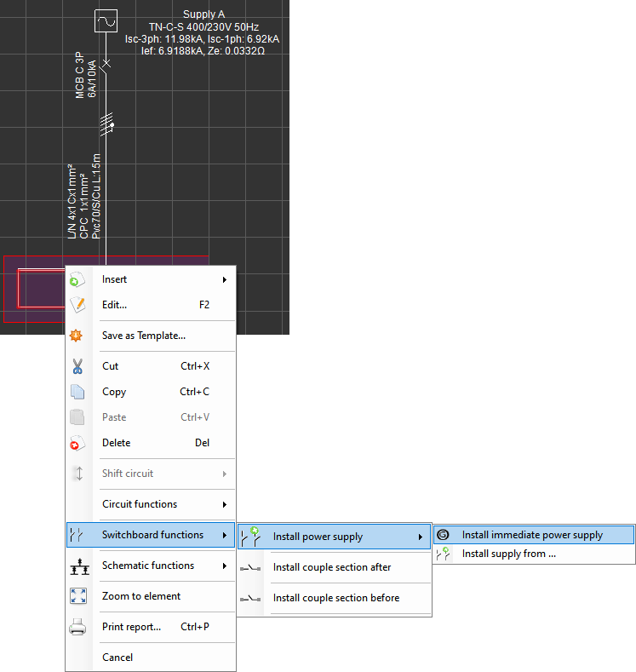636x672 pixels.
Task: Expand the Install power supply arrow
Action: [x=420, y=537]
